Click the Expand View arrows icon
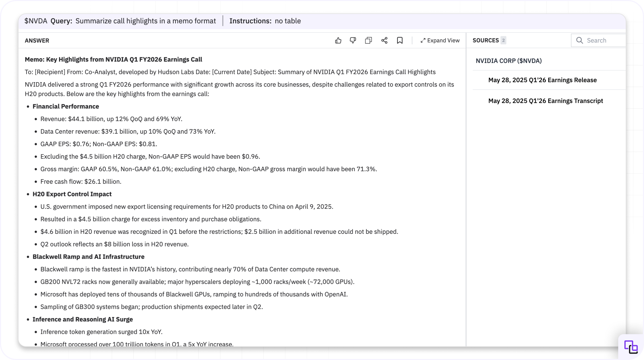Image resolution: width=644 pixels, height=360 pixels. point(423,41)
